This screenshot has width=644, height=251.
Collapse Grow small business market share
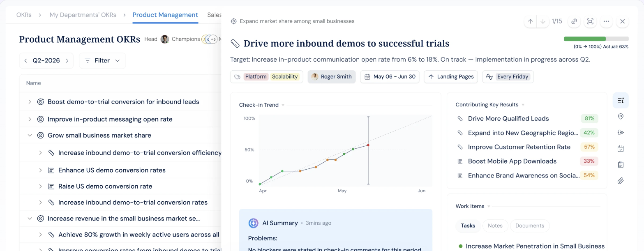[x=30, y=135]
